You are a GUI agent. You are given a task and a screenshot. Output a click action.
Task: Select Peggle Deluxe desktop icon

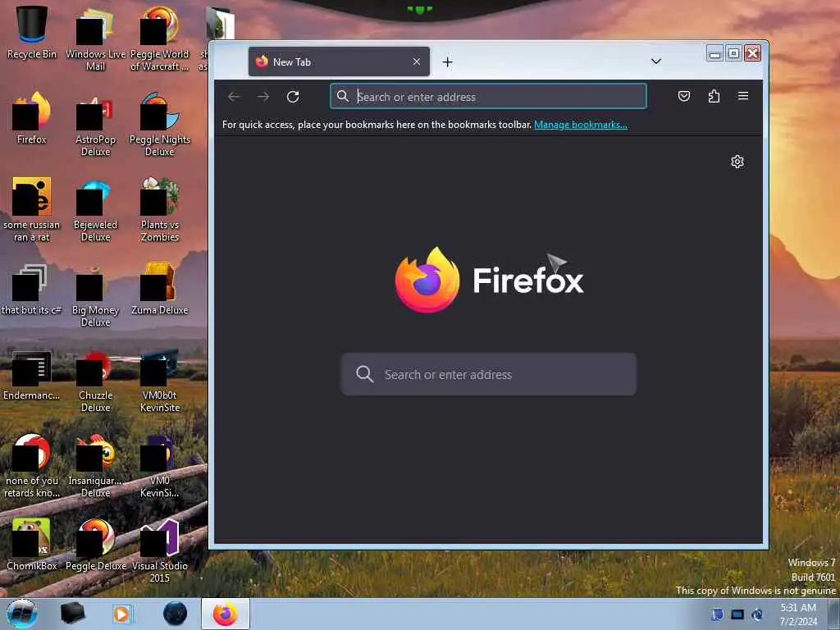(95, 544)
